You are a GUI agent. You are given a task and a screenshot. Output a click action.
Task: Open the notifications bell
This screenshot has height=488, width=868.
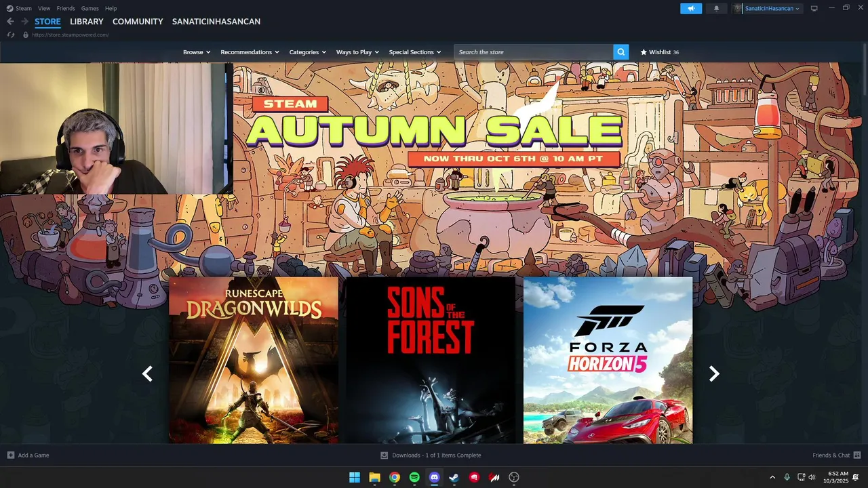pos(716,8)
